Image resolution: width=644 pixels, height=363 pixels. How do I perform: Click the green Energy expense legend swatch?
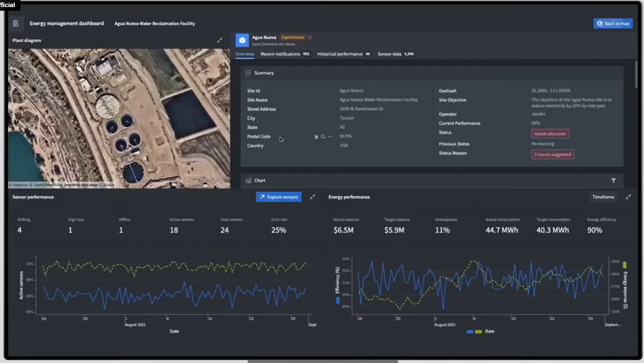[x=625, y=265]
